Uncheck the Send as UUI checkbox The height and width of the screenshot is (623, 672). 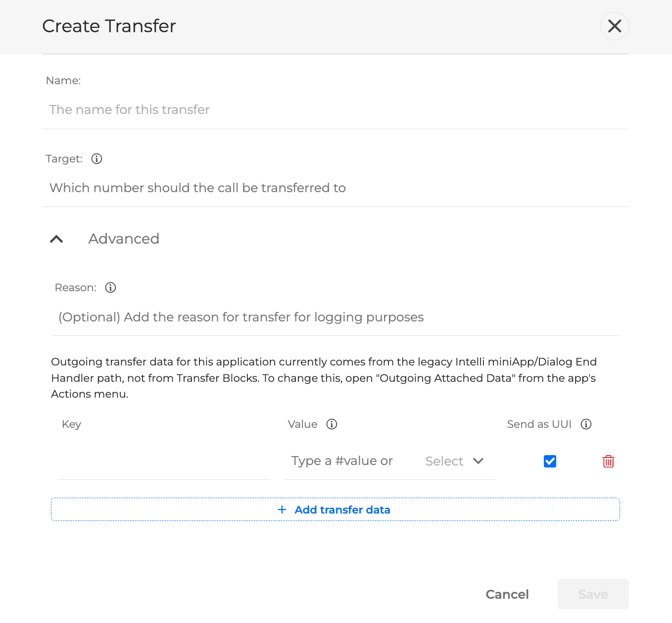point(550,462)
